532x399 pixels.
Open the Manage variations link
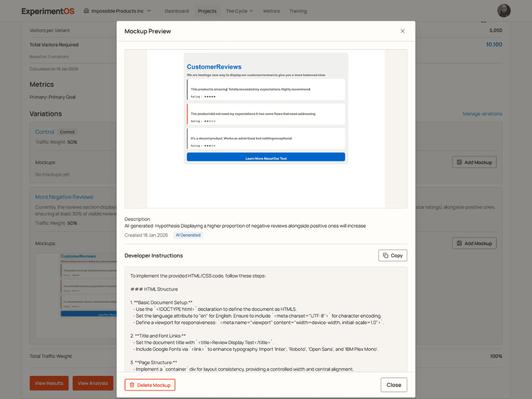(x=482, y=114)
